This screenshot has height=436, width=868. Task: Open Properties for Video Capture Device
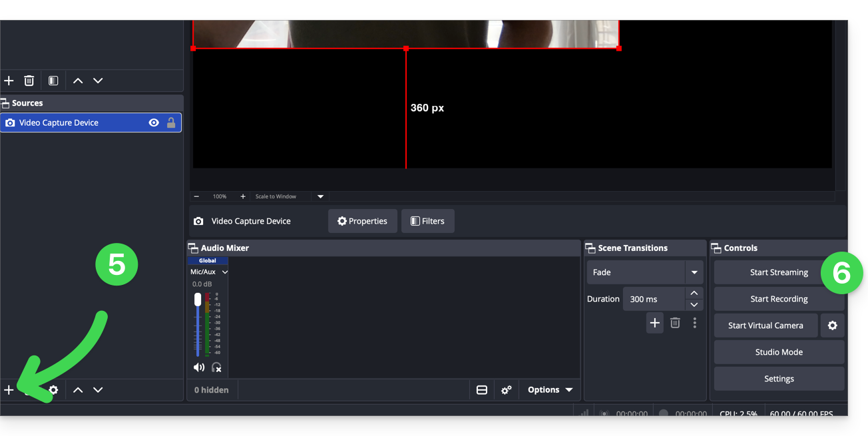tap(362, 221)
